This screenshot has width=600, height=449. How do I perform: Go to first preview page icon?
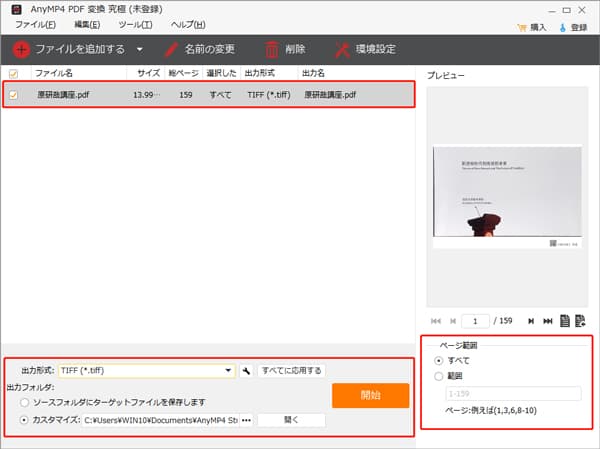coord(436,321)
